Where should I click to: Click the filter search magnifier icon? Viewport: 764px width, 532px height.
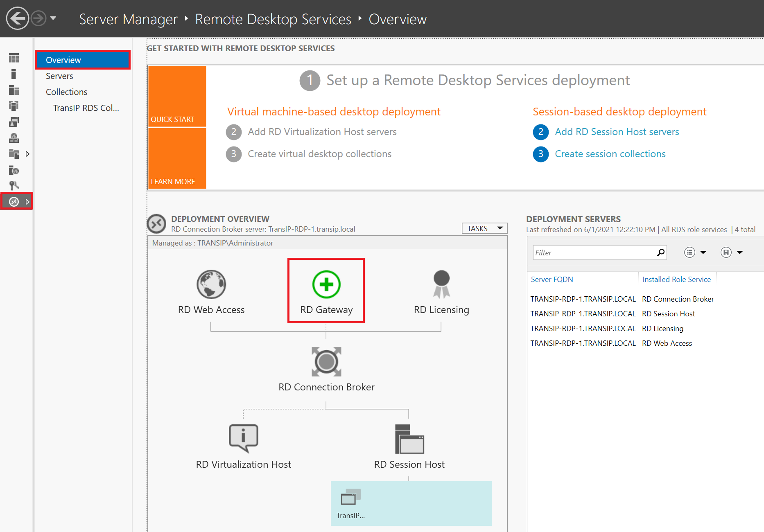(x=660, y=253)
